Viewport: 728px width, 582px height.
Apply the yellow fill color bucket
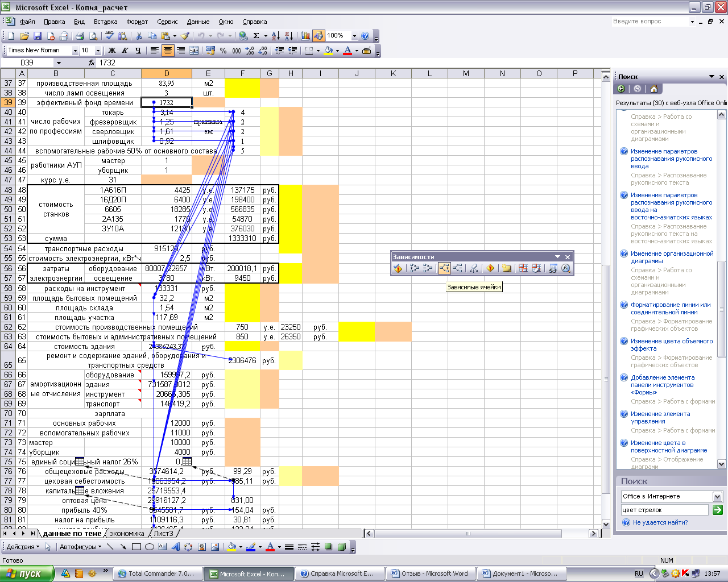coord(328,51)
